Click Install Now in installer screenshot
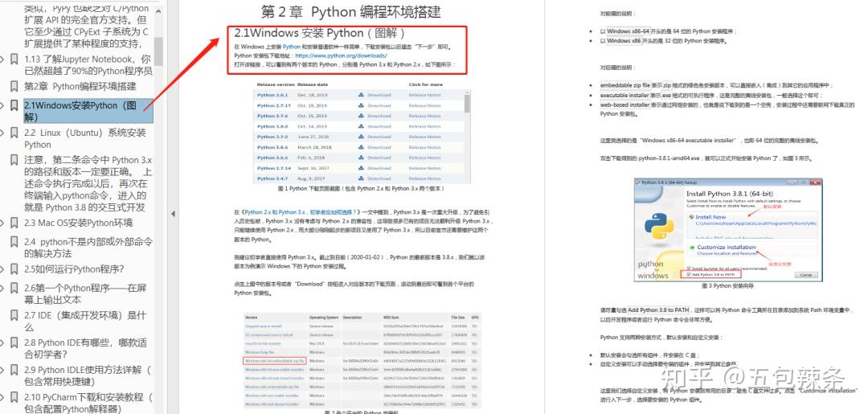868x414 pixels. (x=710, y=217)
